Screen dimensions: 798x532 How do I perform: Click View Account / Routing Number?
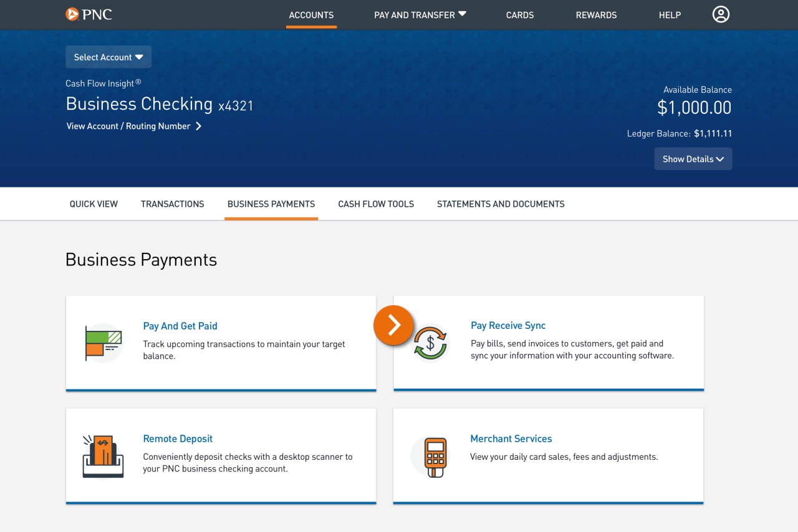click(x=128, y=126)
